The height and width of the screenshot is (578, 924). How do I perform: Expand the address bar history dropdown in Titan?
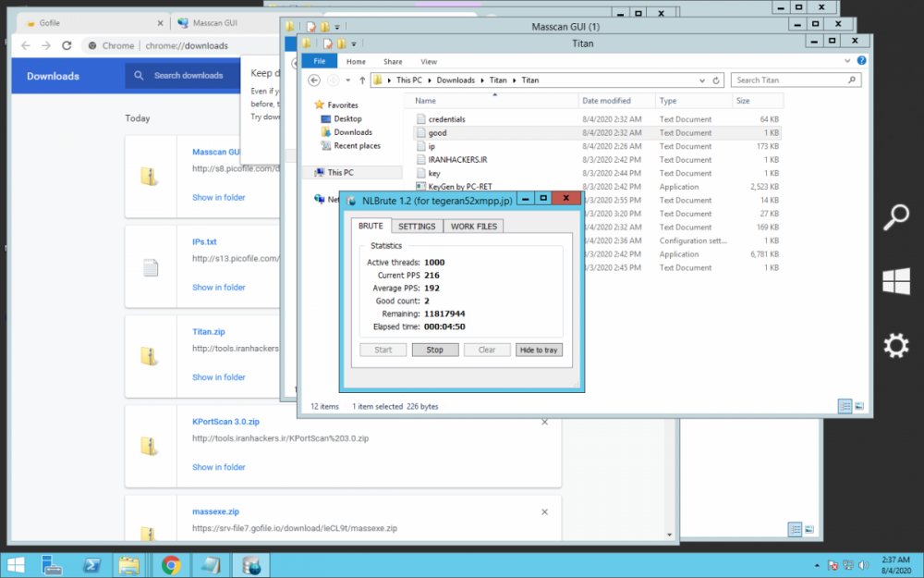click(702, 80)
